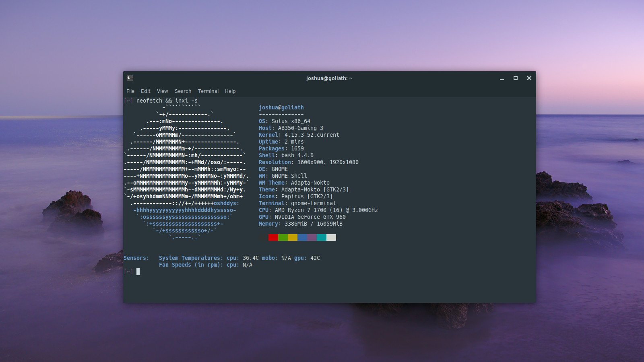Open the Help menu

click(x=230, y=91)
